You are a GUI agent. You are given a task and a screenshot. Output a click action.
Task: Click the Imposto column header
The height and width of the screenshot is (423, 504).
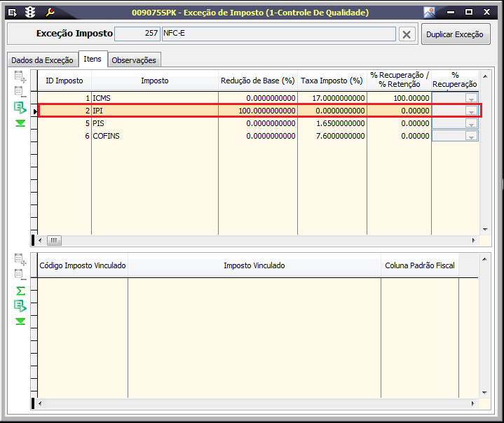coord(155,81)
